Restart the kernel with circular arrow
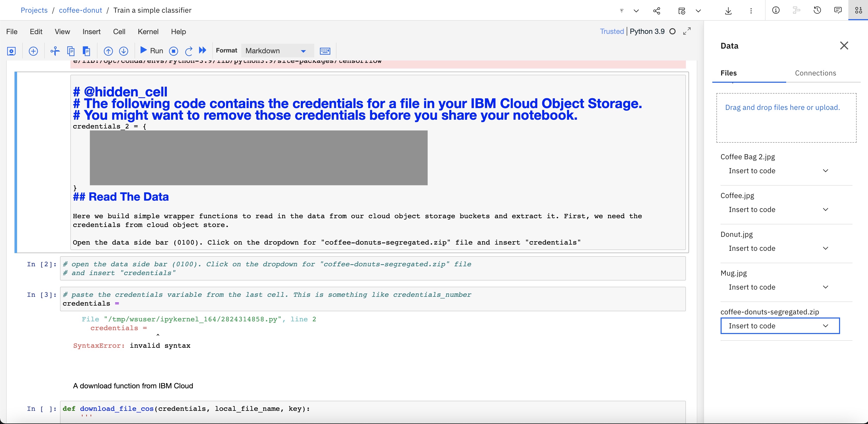Screen dimensions: 868x424 click(x=189, y=51)
